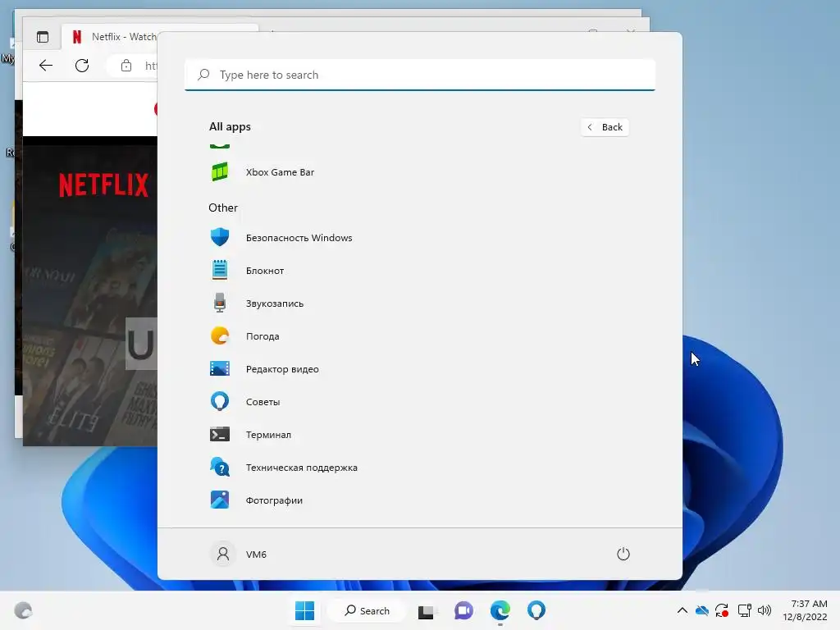Open Task View on the taskbar
The width and height of the screenshot is (840, 630).
pyautogui.click(x=427, y=610)
